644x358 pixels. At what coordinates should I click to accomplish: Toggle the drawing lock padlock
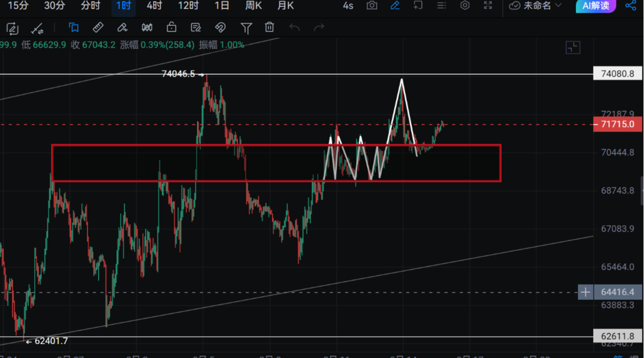(x=171, y=27)
